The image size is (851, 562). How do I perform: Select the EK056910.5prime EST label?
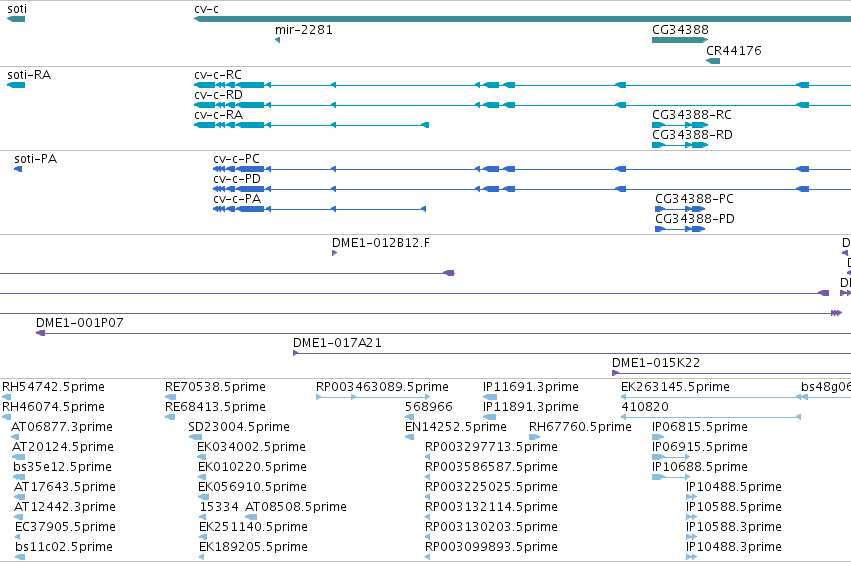click(252, 488)
